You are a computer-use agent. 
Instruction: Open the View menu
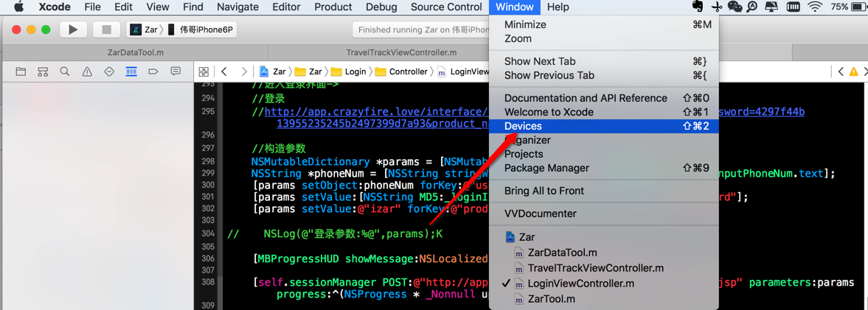(158, 7)
